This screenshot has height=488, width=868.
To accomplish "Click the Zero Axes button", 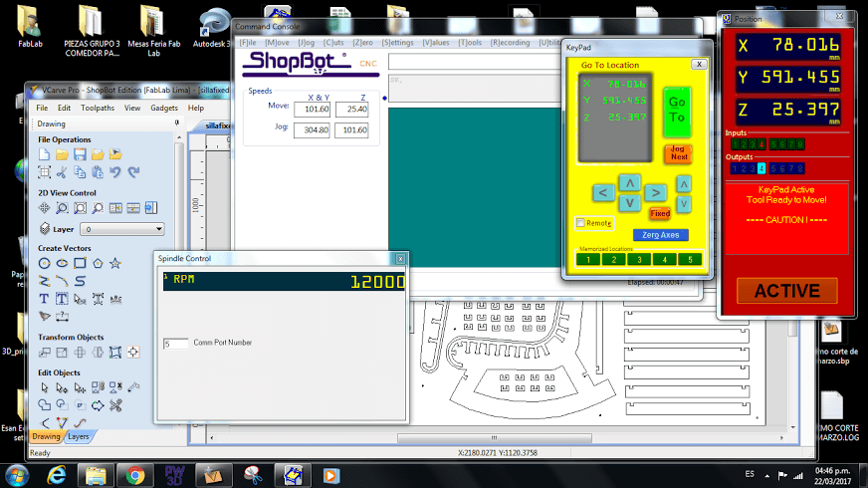I will (660, 235).
